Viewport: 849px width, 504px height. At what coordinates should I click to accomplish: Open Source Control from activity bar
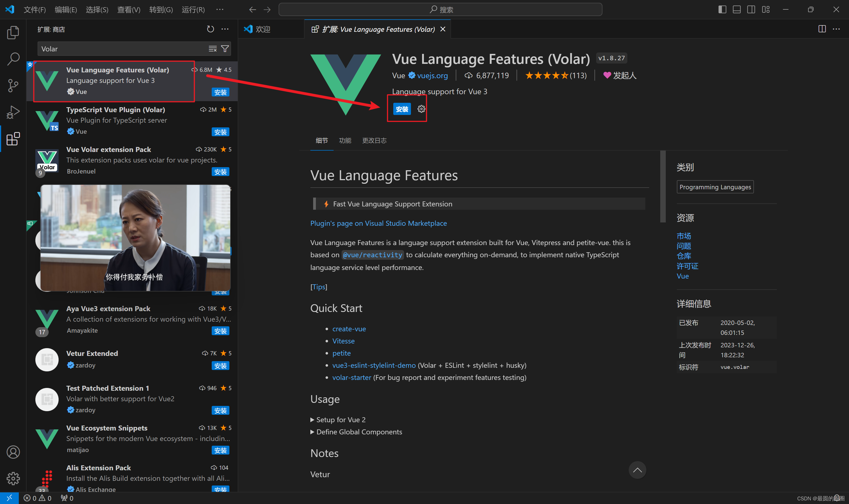(13, 86)
